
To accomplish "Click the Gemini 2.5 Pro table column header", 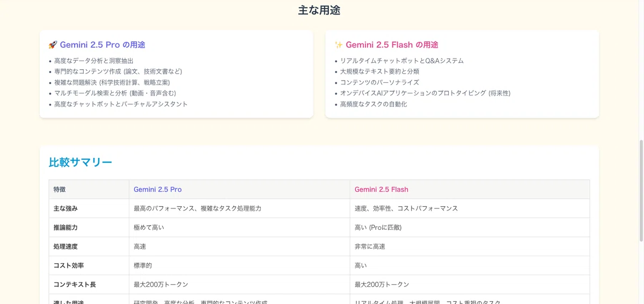I will (239, 190).
